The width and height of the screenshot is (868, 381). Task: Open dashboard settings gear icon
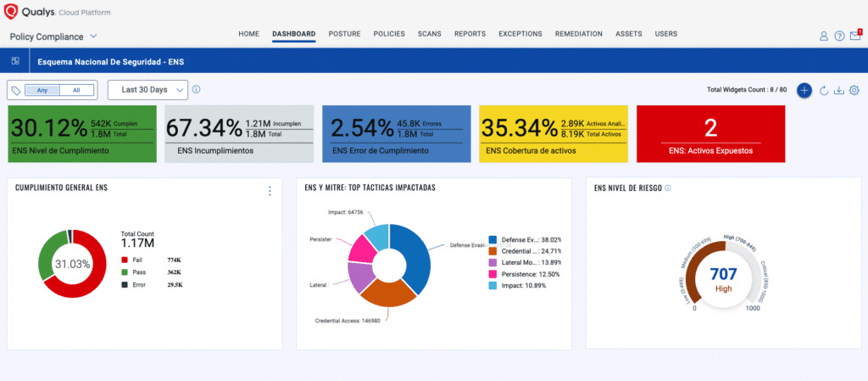854,90
